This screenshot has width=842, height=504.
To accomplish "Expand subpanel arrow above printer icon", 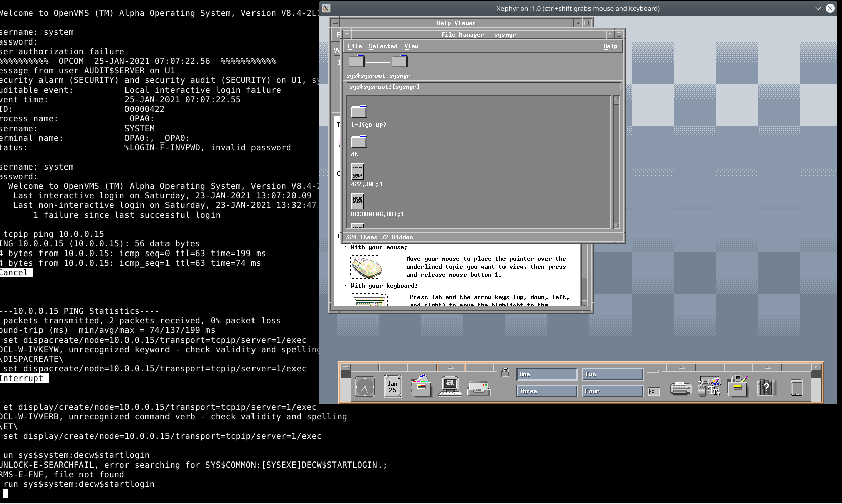I will [x=681, y=367].
